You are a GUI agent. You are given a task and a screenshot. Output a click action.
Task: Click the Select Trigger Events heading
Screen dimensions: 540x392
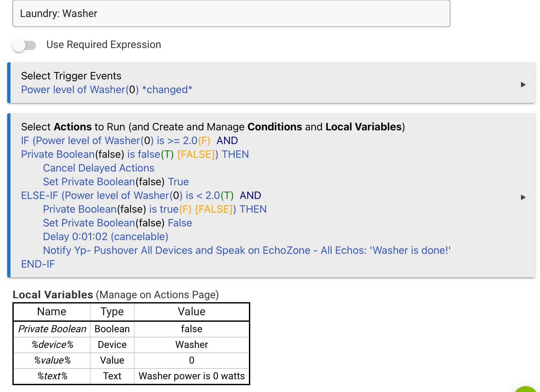point(71,76)
